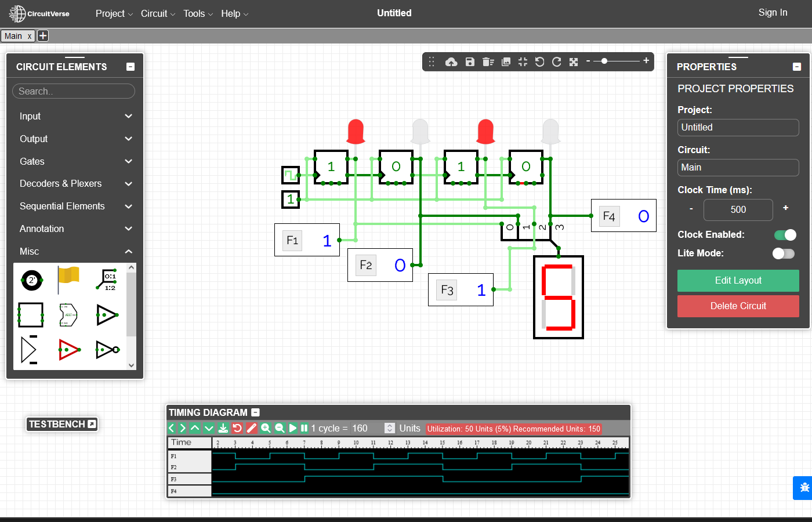Viewport: 812px width, 522px height.
Task: Click the Delete Circuit button
Action: [x=738, y=306]
